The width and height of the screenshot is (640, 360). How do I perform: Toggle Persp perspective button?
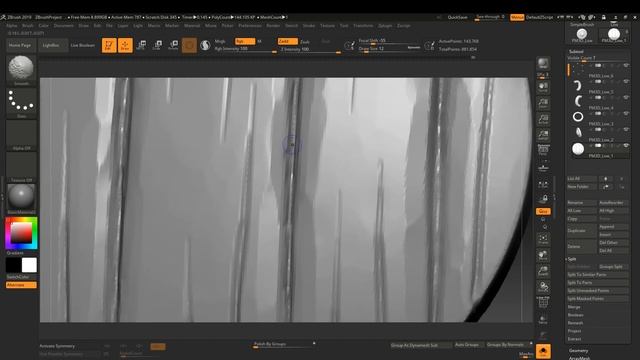(x=543, y=150)
